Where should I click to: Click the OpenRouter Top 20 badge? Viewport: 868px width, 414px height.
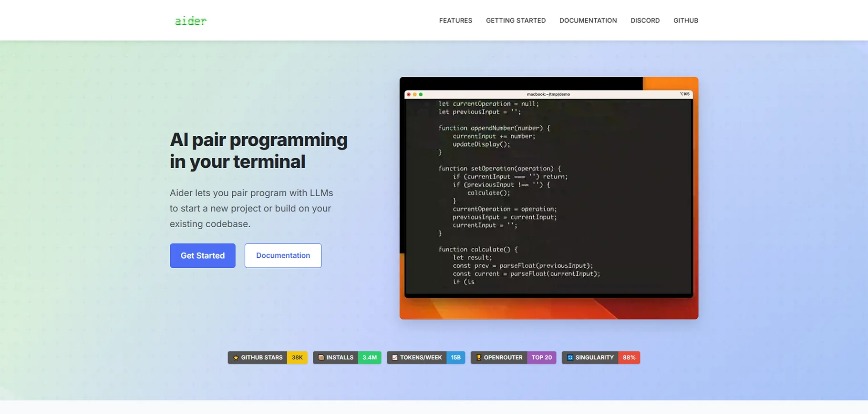513,357
